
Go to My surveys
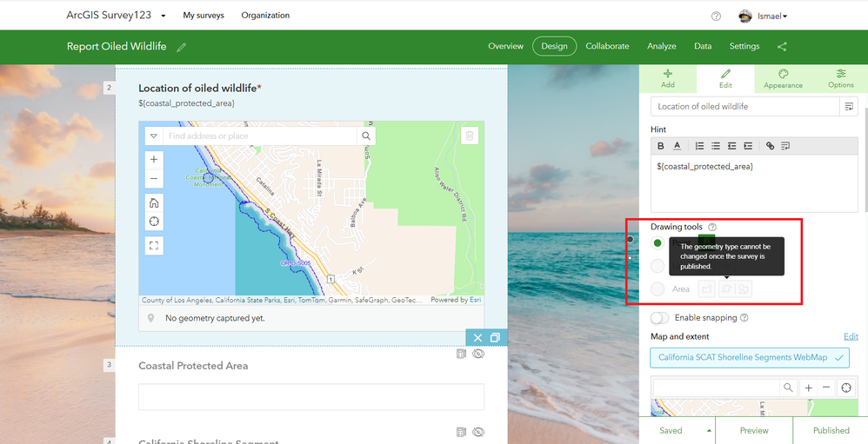[204, 16]
